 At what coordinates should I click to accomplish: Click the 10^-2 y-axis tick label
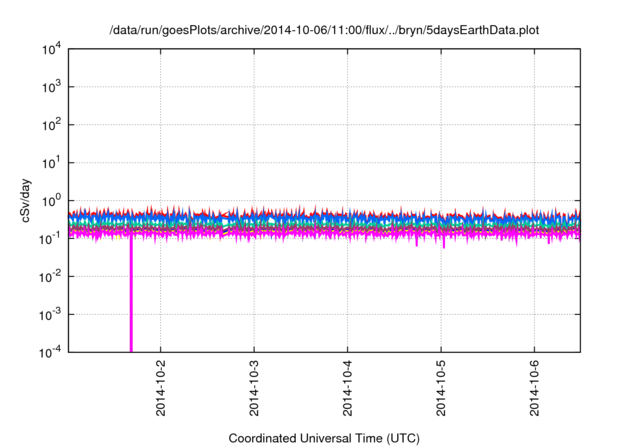tap(51, 277)
